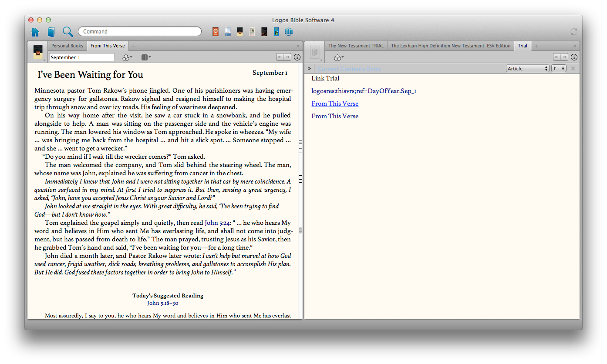The width and height of the screenshot is (607, 364).
Task: Click the logosres:thisvrs DayOfYear link text
Action: 364,91
